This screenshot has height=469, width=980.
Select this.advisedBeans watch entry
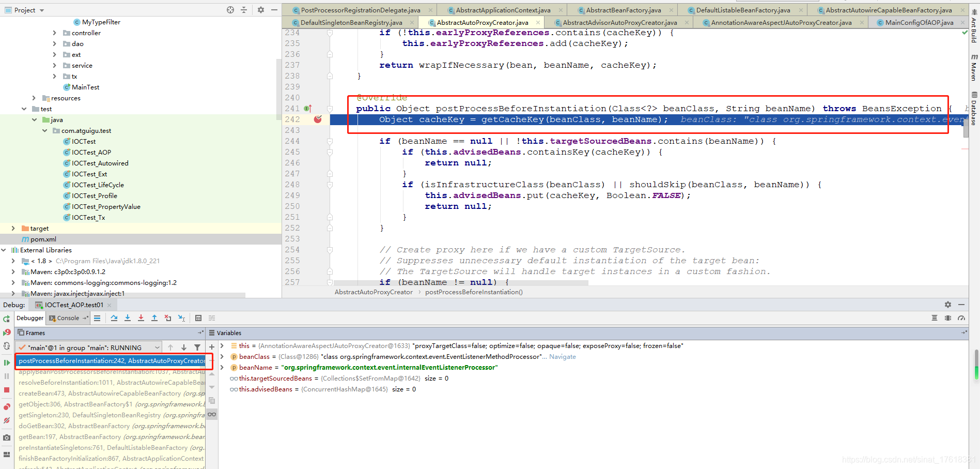[x=322, y=389]
